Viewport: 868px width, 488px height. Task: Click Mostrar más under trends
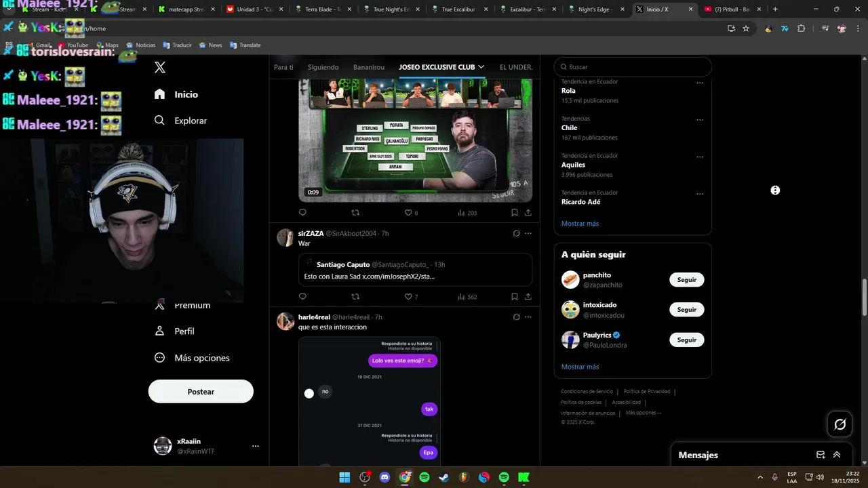point(580,224)
